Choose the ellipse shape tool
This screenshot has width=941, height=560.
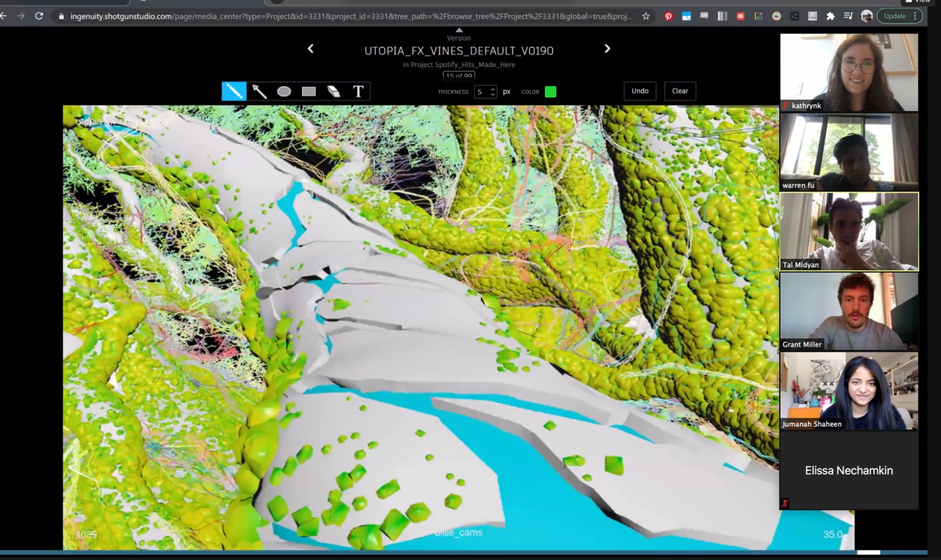click(284, 91)
